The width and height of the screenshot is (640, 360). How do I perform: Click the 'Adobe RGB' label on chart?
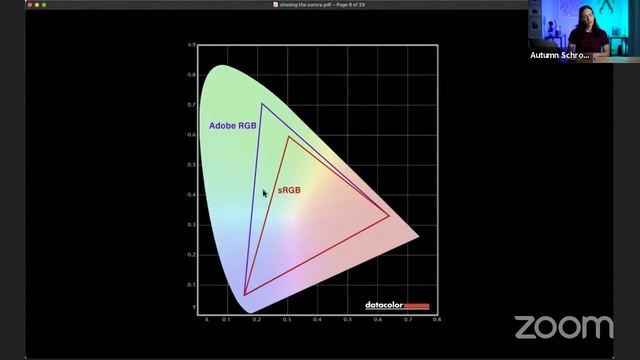click(233, 126)
